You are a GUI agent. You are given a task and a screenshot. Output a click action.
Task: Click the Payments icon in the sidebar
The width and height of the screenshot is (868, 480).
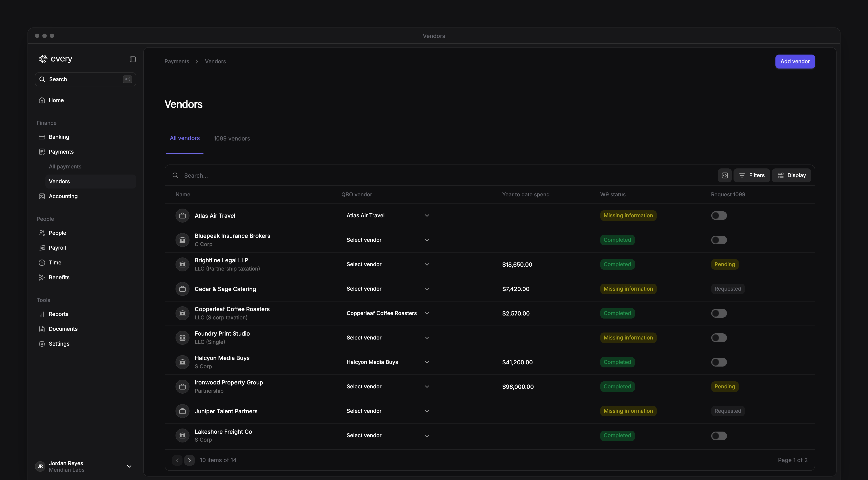(42, 152)
